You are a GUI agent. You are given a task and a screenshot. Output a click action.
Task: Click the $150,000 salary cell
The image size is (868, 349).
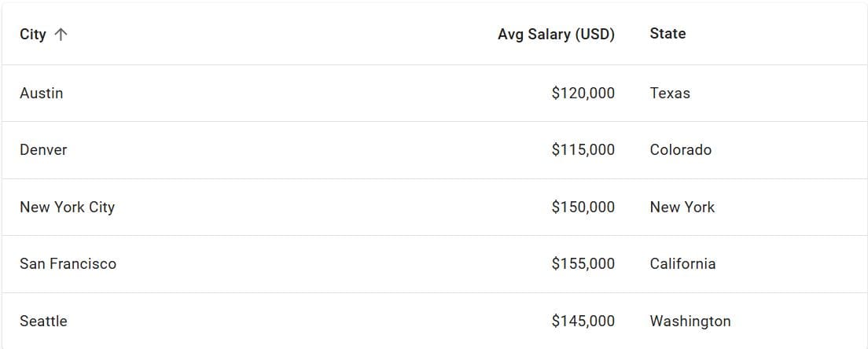point(583,207)
